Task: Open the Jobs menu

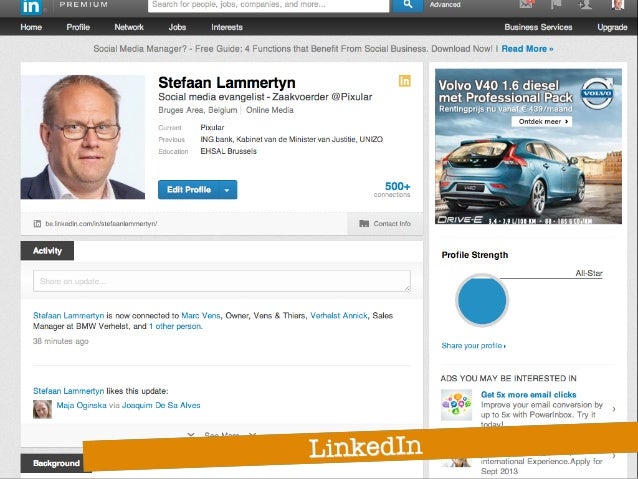Action: (x=177, y=27)
